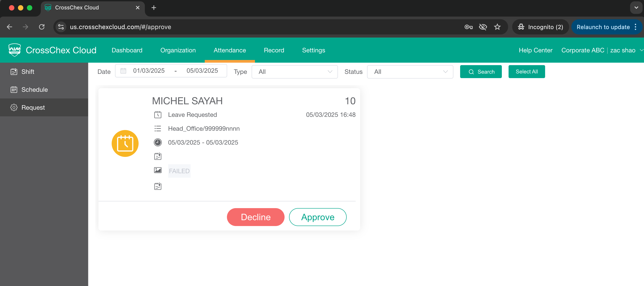Click the FAILED attachment thumbnail
The height and width of the screenshot is (286, 644).
coord(179,171)
